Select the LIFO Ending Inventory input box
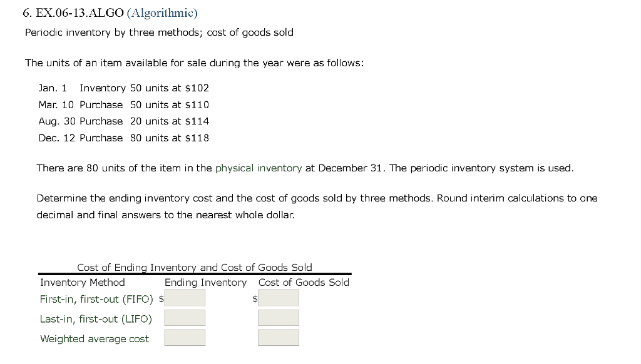Viewport: 641px width, 364px height. coord(185,318)
